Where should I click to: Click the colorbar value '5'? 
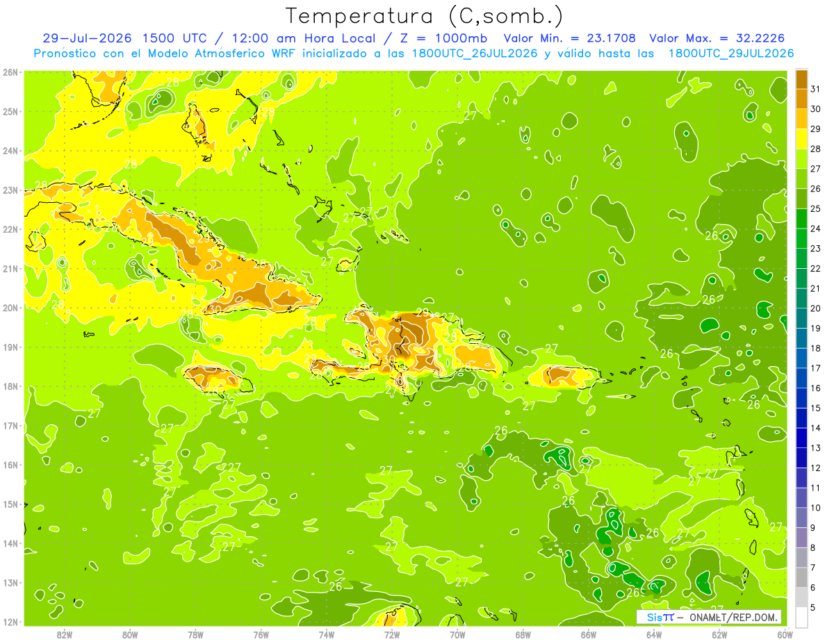[813, 607]
